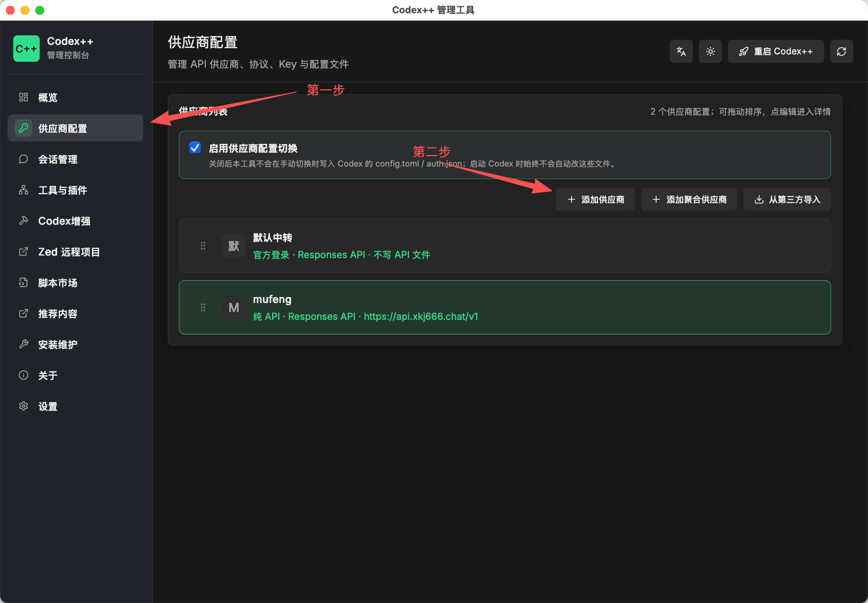Select the 默认中转 provider name
The image size is (868, 603).
coord(273,238)
